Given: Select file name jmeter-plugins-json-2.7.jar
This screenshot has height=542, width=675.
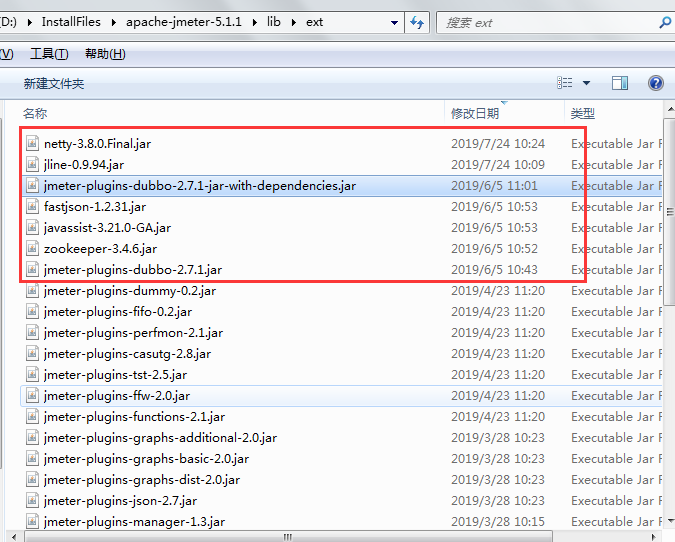Looking at the screenshot, I should [120, 500].
